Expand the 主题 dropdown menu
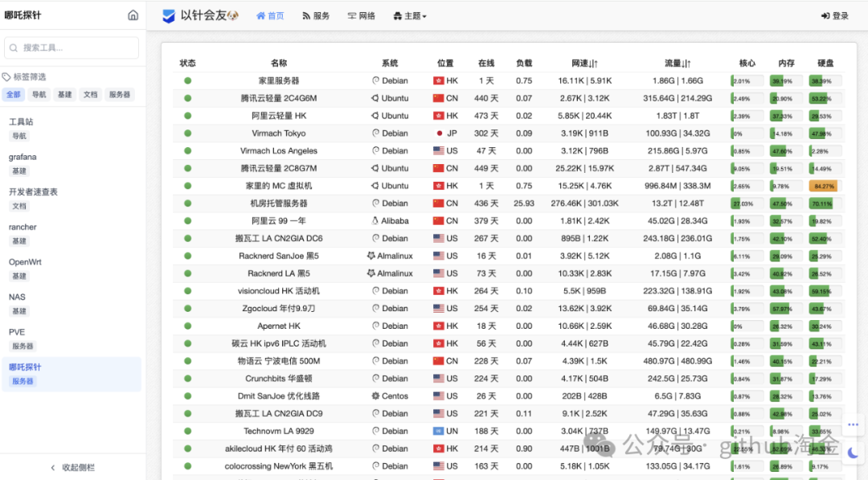Screen dimensions: 868x480 coord(410,16)
